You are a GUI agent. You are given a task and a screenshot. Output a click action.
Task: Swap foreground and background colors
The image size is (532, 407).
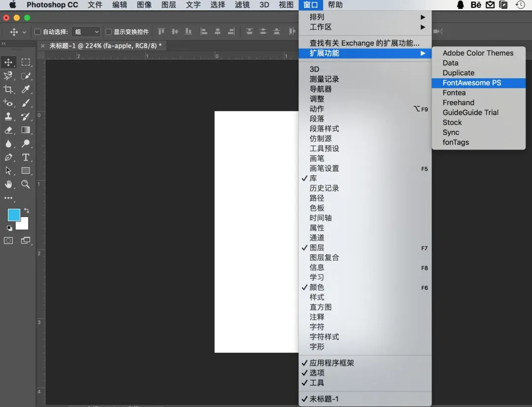coord(27,211)
